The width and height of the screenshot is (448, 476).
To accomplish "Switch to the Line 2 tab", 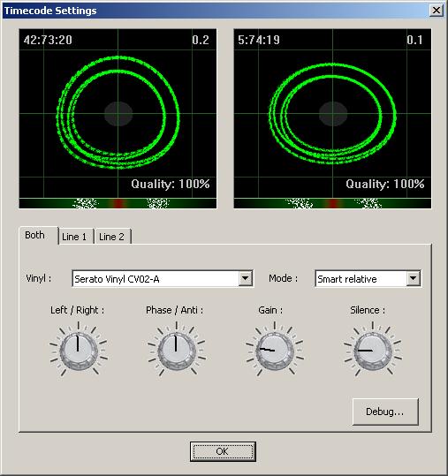I will click(112, 236).
